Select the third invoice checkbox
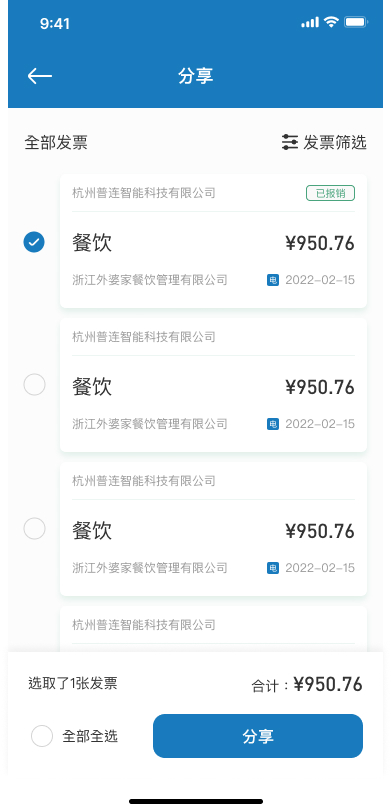The height and width of the screenshot is (812, 391). pos(34,529)
